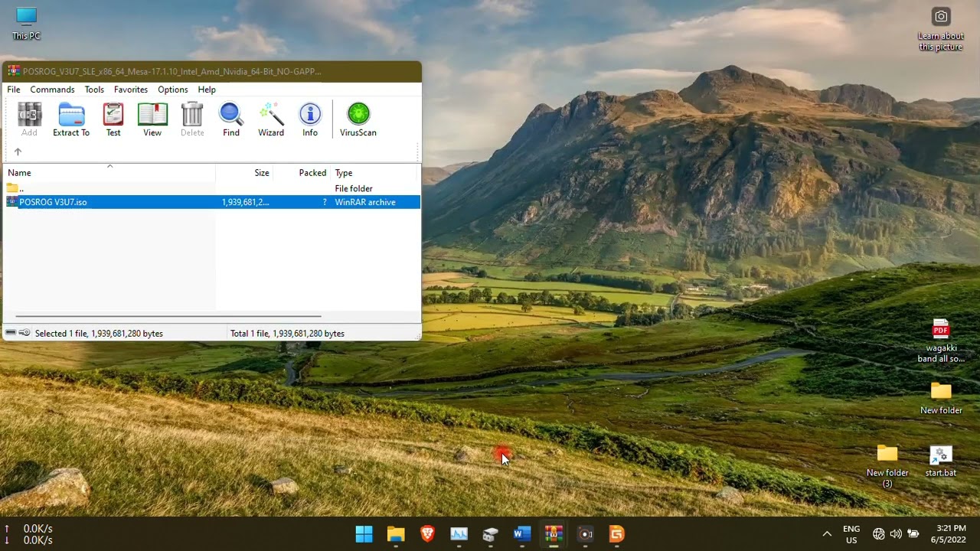Viewport: 980px width, 551px height.
Task: Click Extract To toolbar icon
Action: [x=71, y=120]
